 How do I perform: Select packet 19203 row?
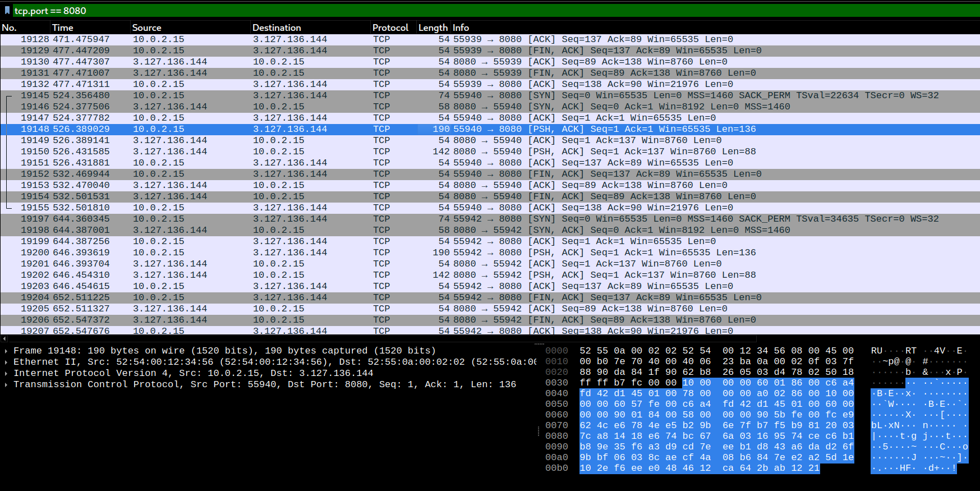490,286
